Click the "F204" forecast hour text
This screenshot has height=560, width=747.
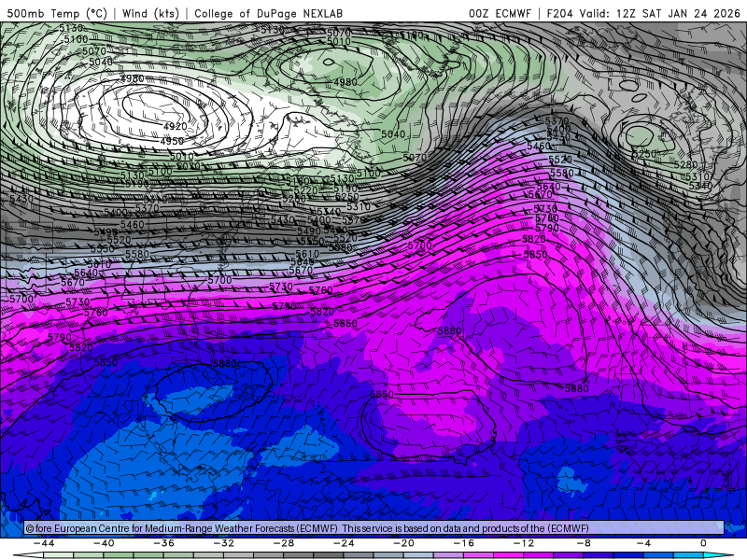click(x=561, y=13)
